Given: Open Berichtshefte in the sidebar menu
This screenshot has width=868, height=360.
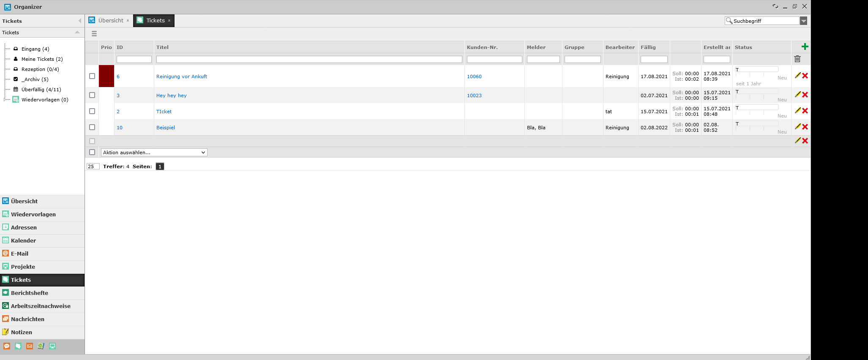Looking at the screenshot, I should (x=42, y=293).
